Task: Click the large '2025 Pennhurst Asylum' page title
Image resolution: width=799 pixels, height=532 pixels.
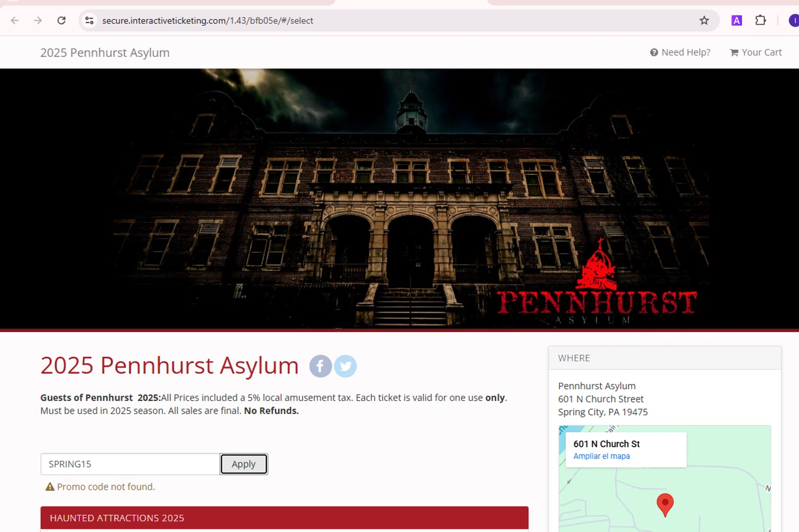Action: (x=169, y=366)
